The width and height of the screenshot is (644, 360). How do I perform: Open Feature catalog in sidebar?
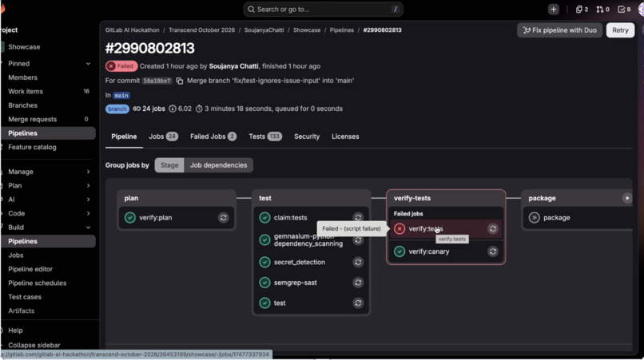click(x=32, y=147)
